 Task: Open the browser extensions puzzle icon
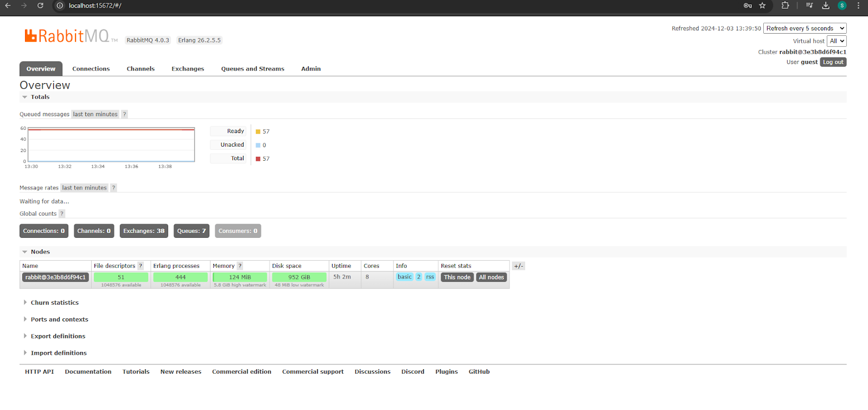[x=785, y=5]
